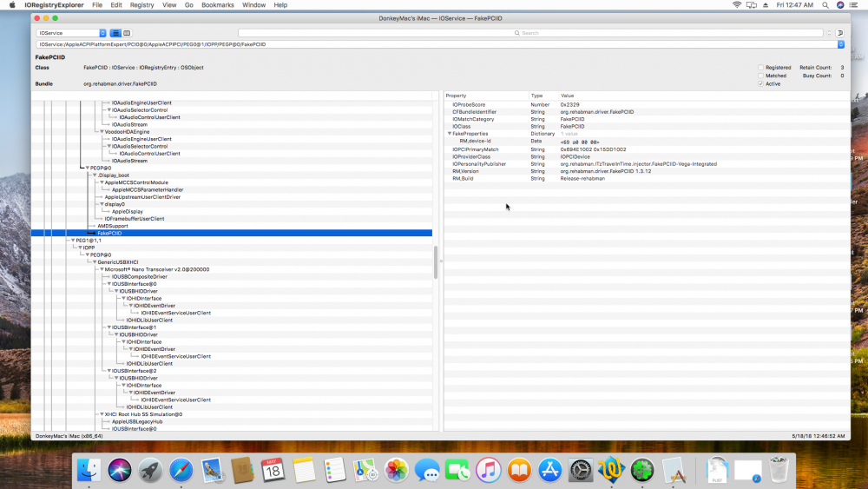Open Launchpad rocket icon in dock
This screenshot has height=489, width=868.
coord(150,470)
